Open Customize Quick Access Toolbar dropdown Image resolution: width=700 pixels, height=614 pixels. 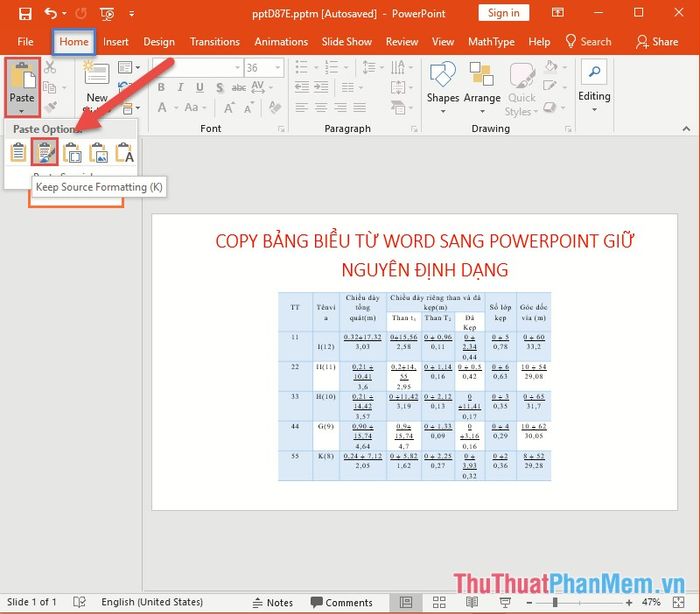point(132,14)
